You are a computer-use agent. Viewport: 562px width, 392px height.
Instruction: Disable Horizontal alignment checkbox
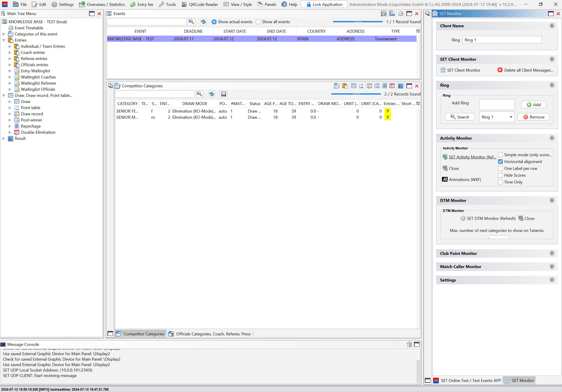tap(500, 162)
